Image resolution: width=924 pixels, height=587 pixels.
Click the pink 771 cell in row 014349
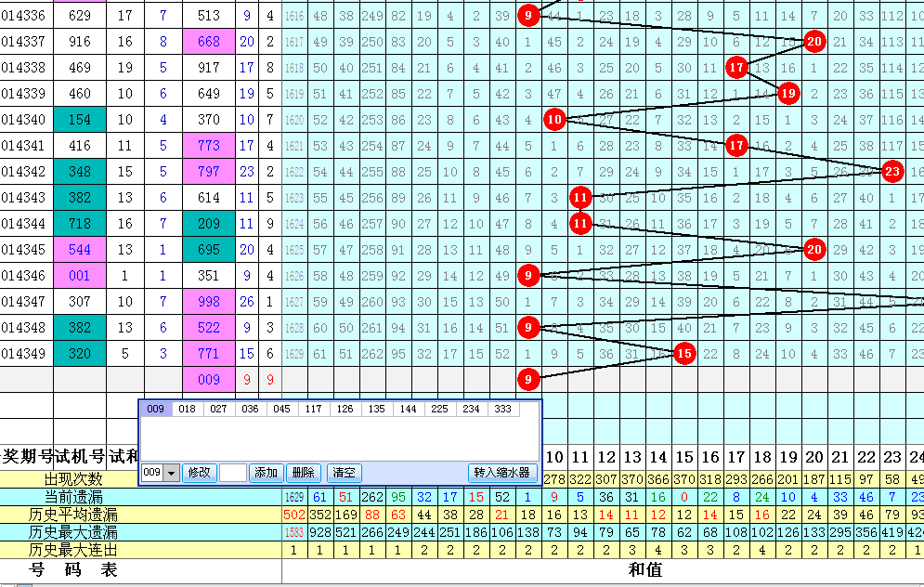click(209, 354)
